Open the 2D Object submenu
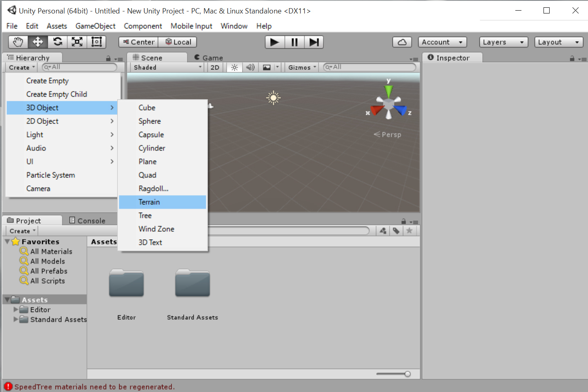This screenshot has width=588, height=392. click(62, 121)
